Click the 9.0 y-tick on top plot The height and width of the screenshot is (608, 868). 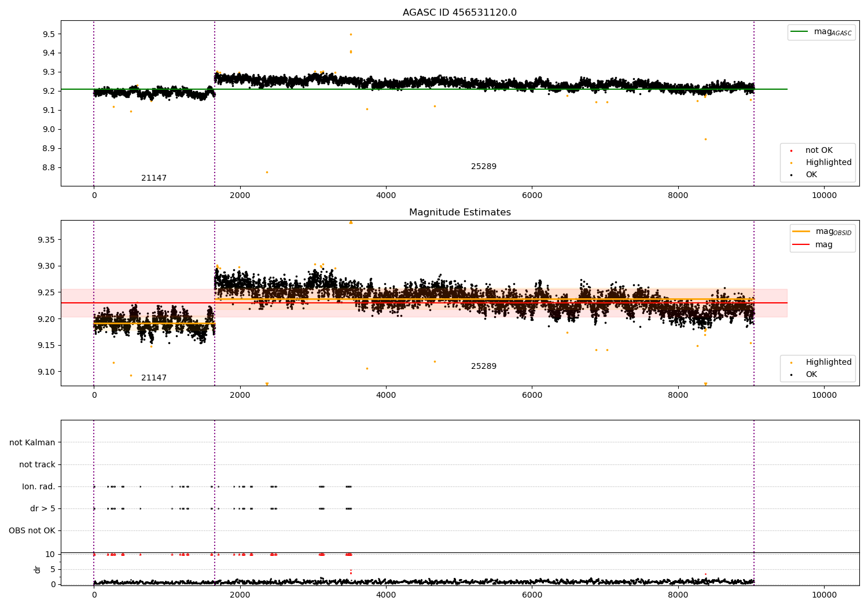(x=49, y=129)
